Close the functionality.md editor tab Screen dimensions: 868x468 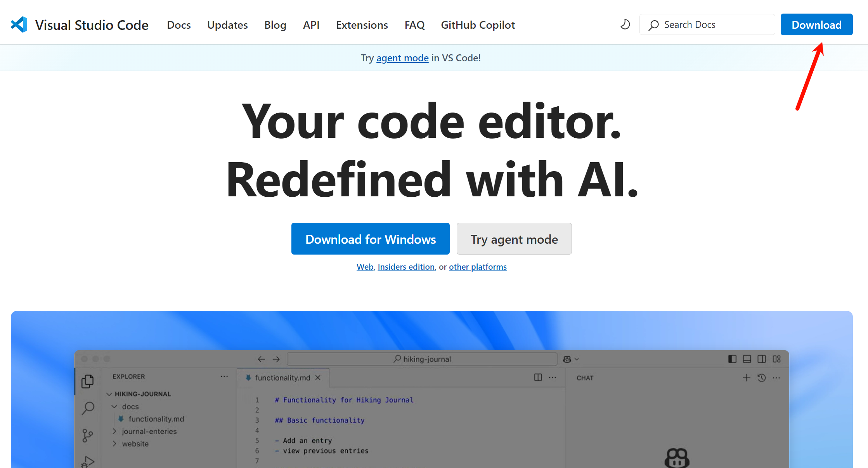pos(318,378)
